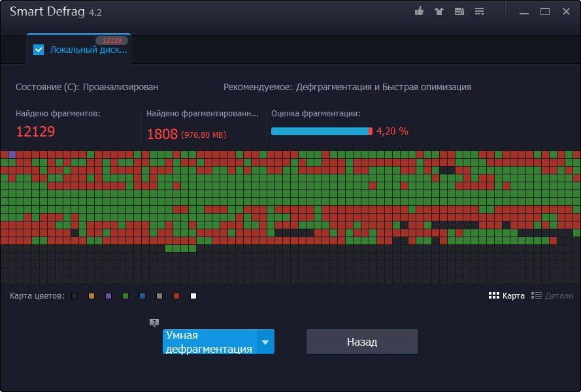Click the Smart Defrag 4.2 title
The image size is (581, 392).
(x=56, y=12)
